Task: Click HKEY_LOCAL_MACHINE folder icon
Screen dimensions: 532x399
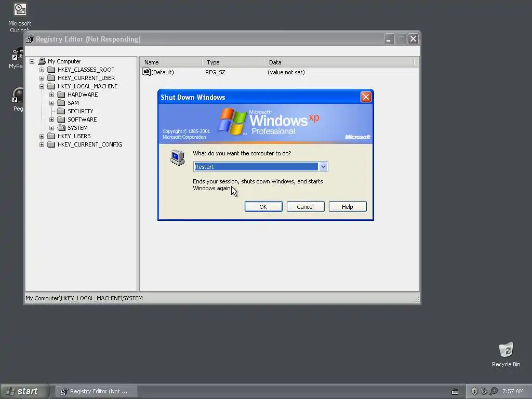Action: (51, 86)
